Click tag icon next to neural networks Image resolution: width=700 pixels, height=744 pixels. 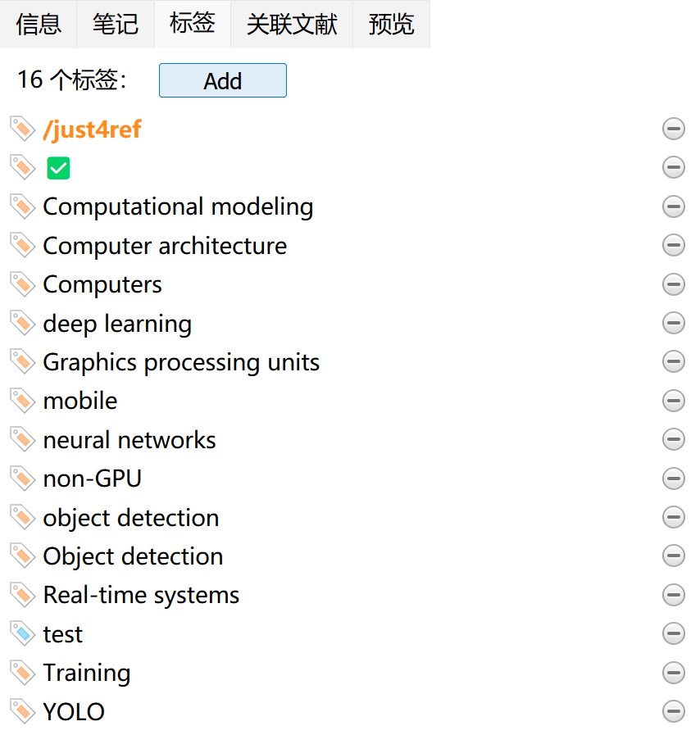(x=22, y=439)
